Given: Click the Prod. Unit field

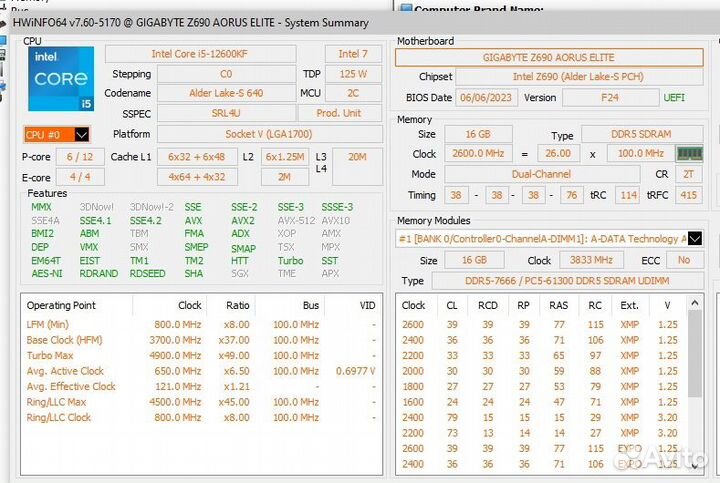Looking at the screenshot, I should [339, 113].
